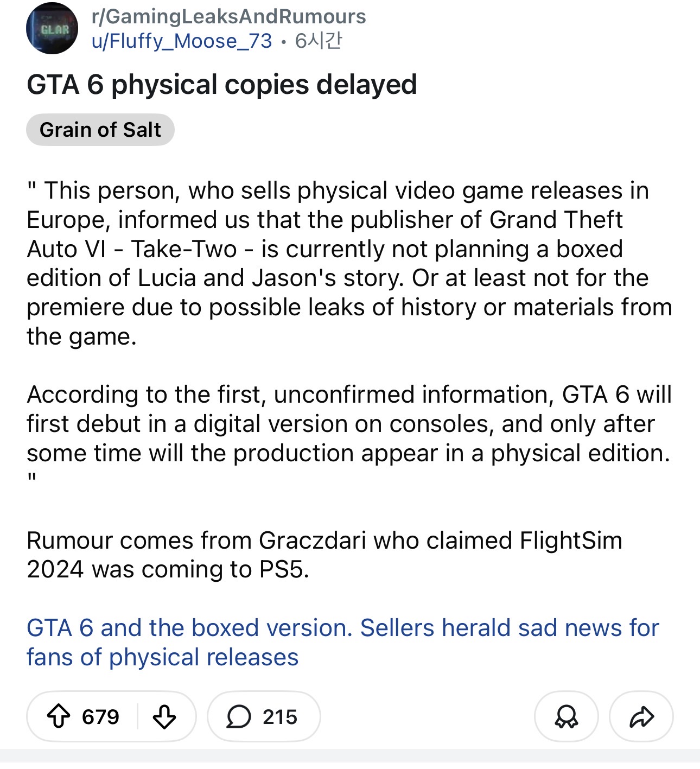Tap the 679 vote score
Screen dimensions: 700x769
tap(100, 717)
